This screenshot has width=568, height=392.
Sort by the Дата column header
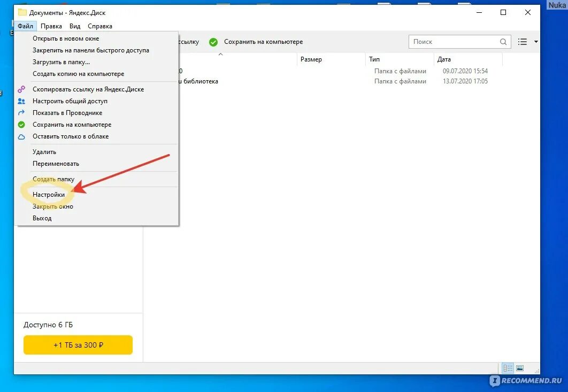tap(469, 59)
